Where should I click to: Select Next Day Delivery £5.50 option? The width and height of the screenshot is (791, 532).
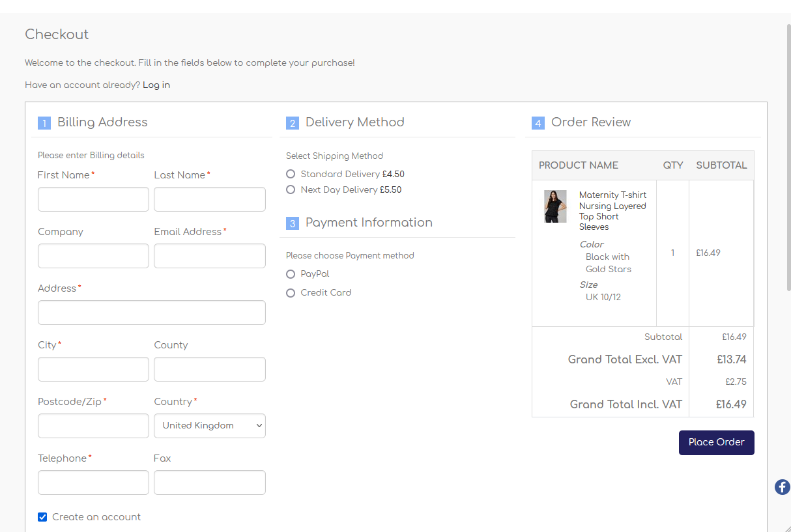291,190
